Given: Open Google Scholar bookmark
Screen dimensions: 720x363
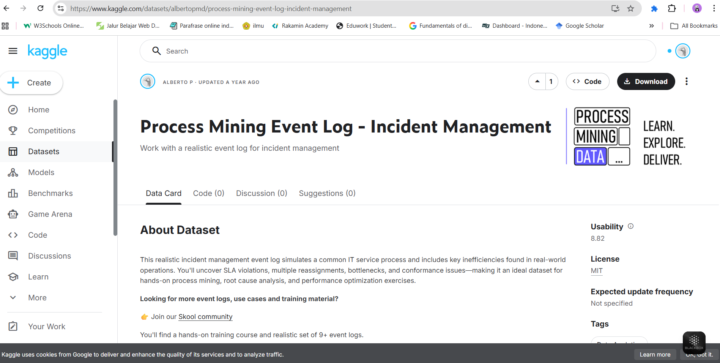Looking at the screenshot, I should (579, 26).
